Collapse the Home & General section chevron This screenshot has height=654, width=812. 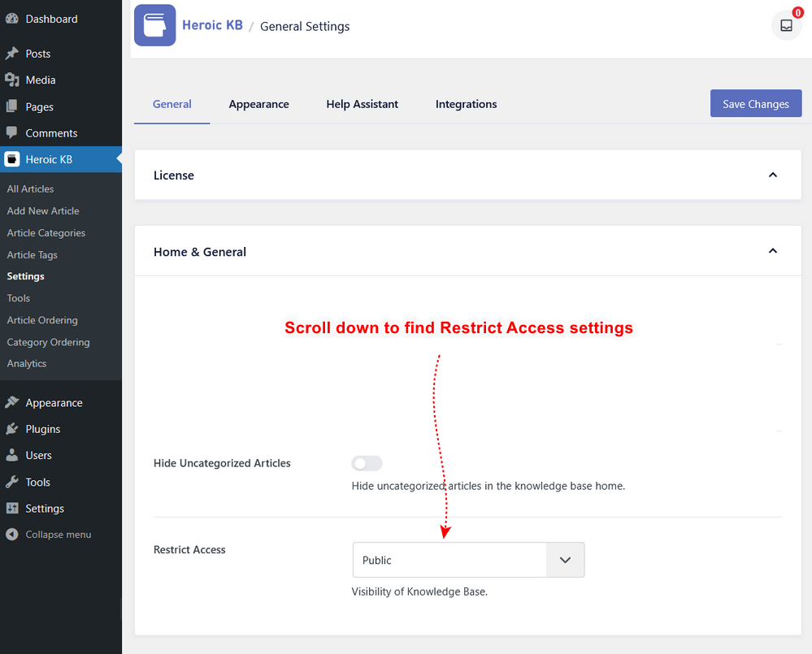point(773,251)
